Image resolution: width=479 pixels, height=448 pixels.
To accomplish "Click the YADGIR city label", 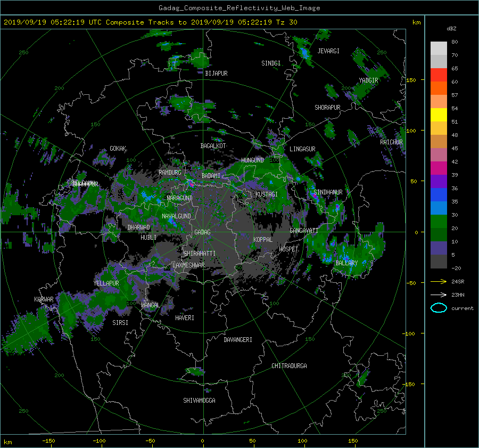I will pyautogui.click(x=368, y=80).
